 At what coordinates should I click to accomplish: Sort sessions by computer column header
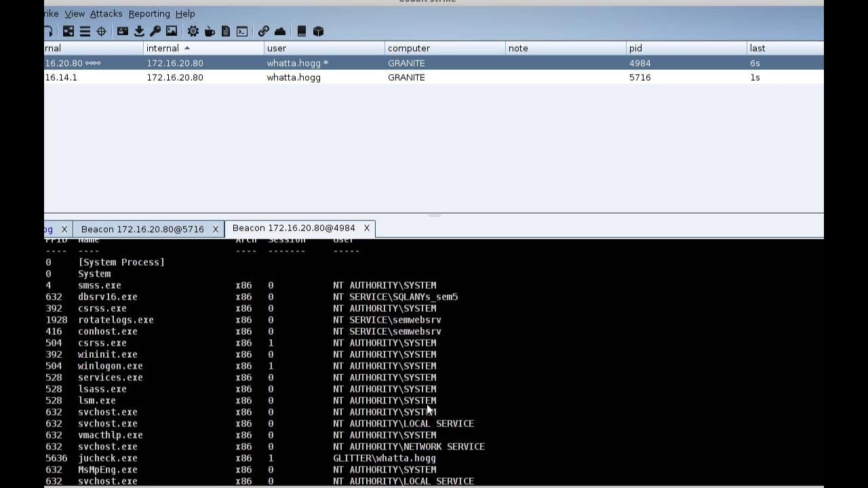pyautogui.click(x=445, y=48)
